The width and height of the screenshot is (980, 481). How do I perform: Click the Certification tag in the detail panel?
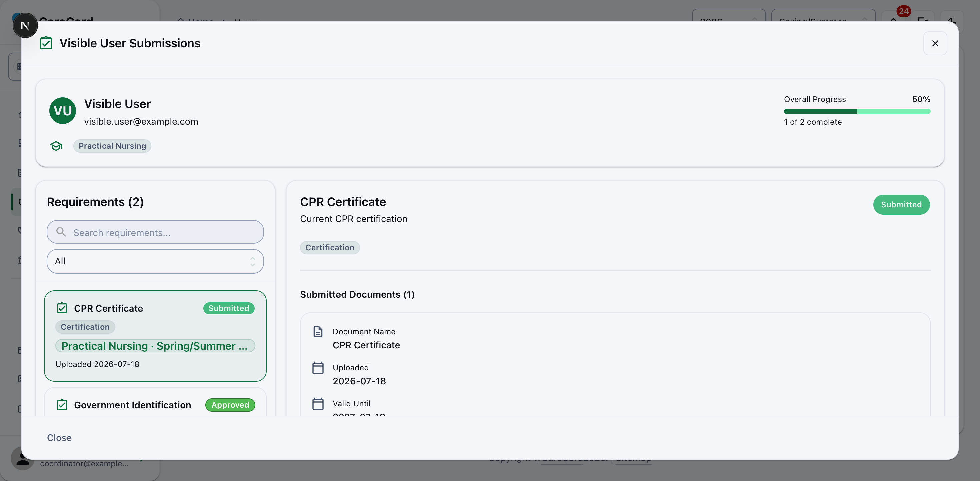(x=329, y=247)
